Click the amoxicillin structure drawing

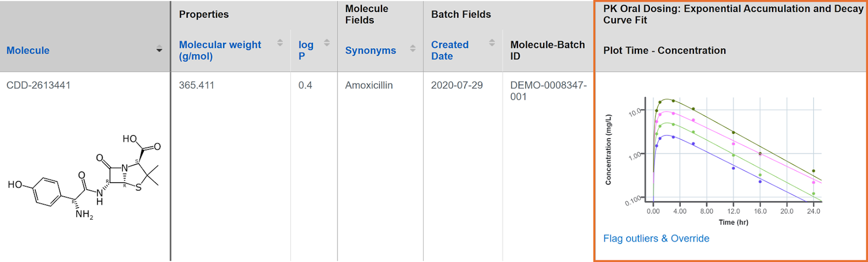click(84, 177)
